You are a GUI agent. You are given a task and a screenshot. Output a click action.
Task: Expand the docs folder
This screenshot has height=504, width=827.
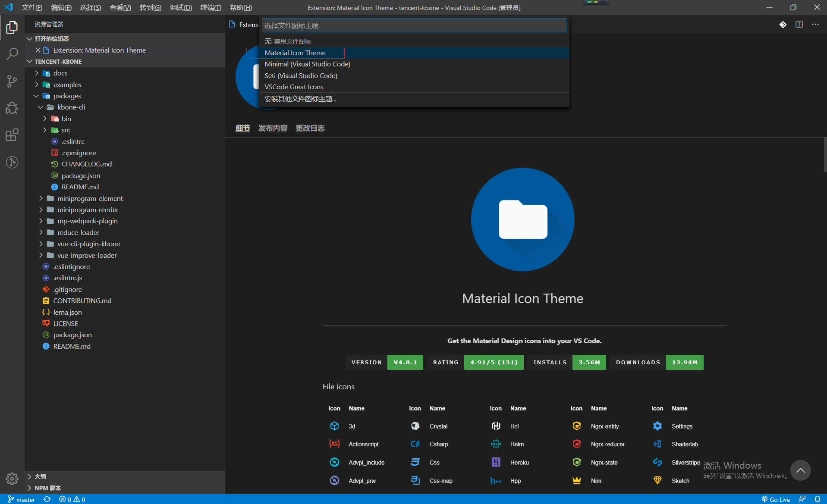60,73
